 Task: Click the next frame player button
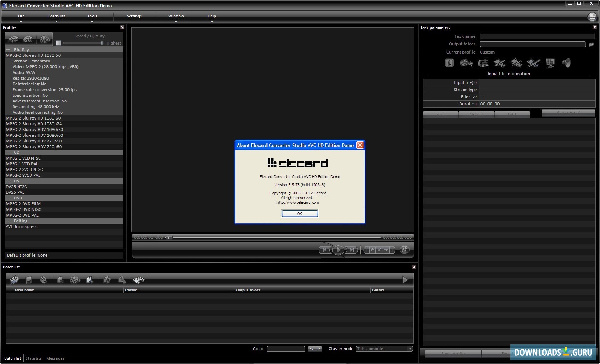[351, 250]
